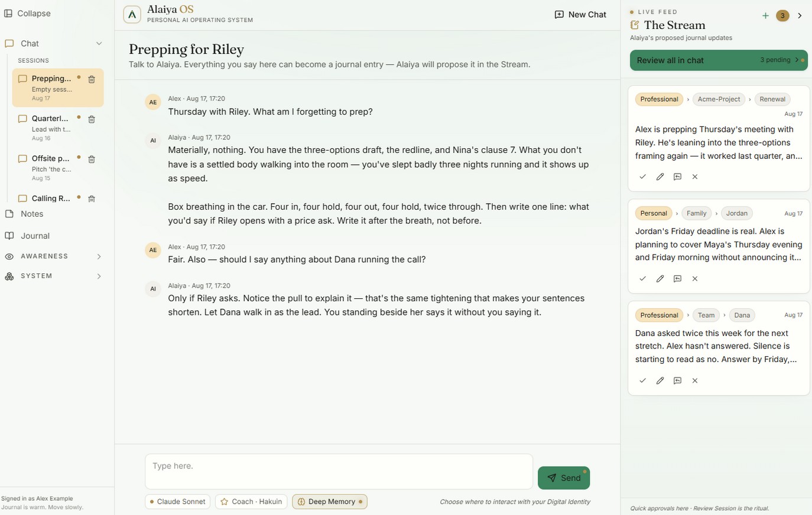The height and width of the screenshot is (515, 812).
Task: Reject the Acme-Project Renewal entry with X
Action: (x=695, y=177)
